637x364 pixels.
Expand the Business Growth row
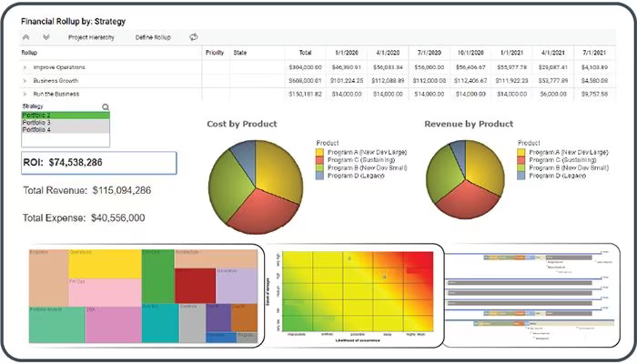pyautogui.click(x=25, y=81)
